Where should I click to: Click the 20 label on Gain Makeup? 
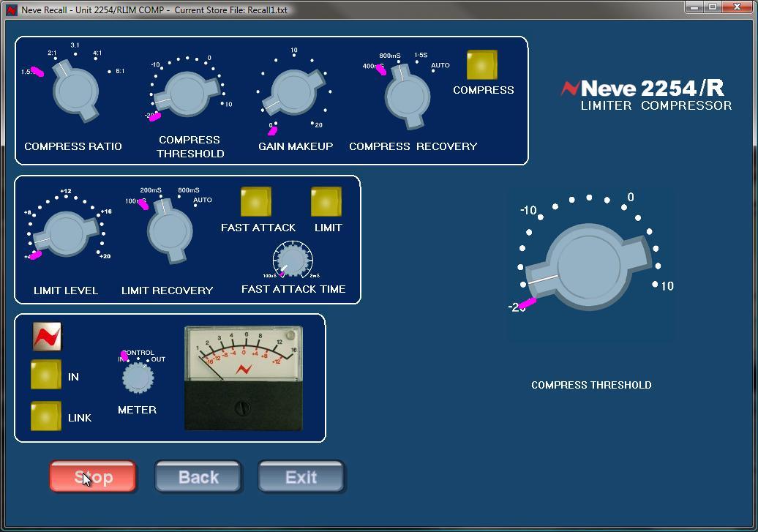[x=318, y=125]
